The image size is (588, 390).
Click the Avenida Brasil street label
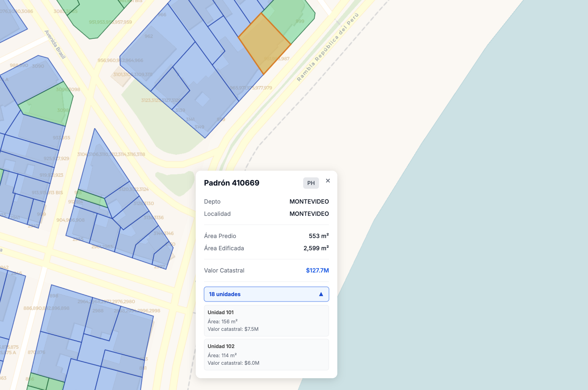(55, 44)
